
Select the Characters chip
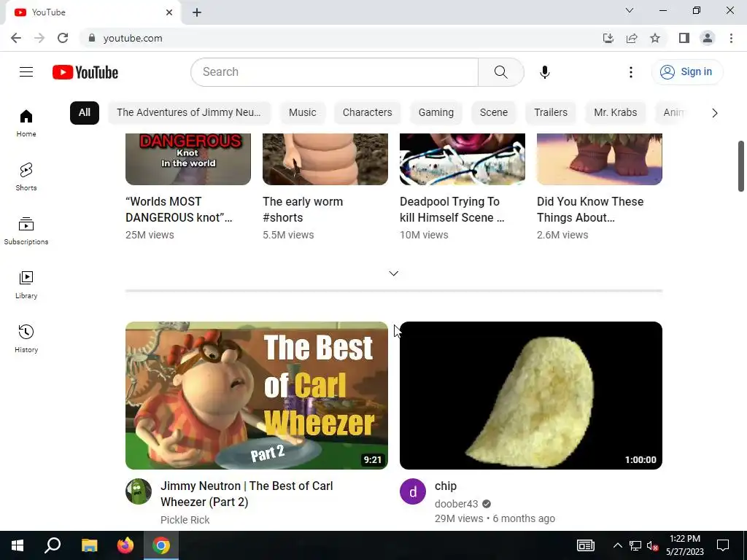pyautogui.click(x=368, y=113)
